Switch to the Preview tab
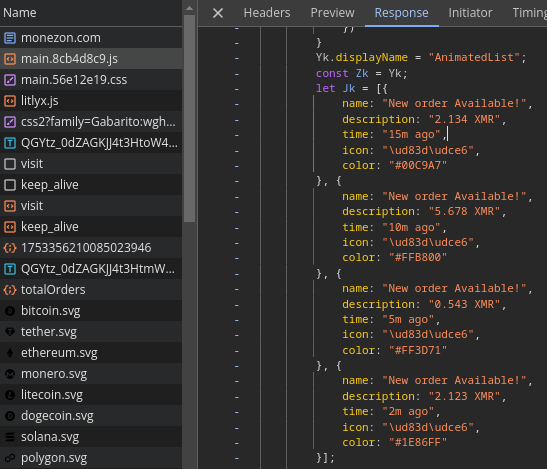The height and width of the screenshot is (469, 547). (x=332, y=13)
